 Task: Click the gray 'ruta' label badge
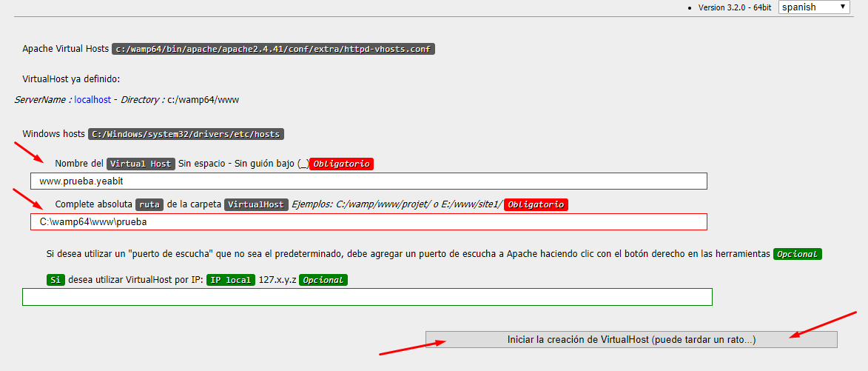[149, 204]
